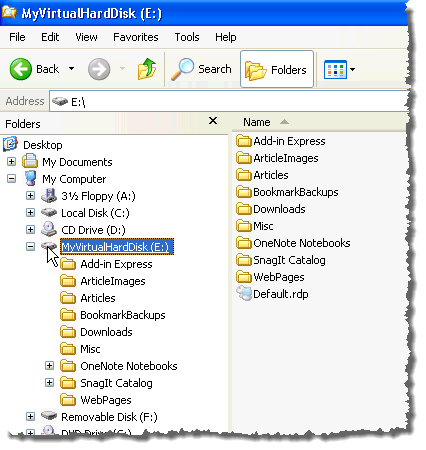Click Removable Disk (F:) drive icon

click(x=49, y=416)
